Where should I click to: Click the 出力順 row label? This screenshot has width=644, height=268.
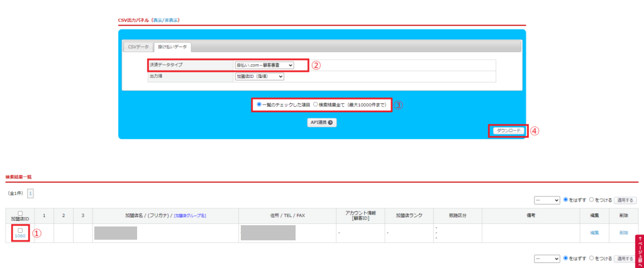[x=157, y=76]
